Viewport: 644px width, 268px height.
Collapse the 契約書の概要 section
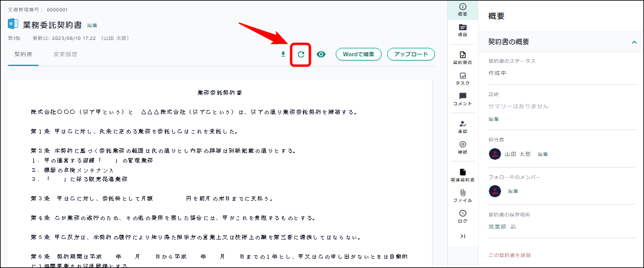pyautogui.click(x=634, y=42)
